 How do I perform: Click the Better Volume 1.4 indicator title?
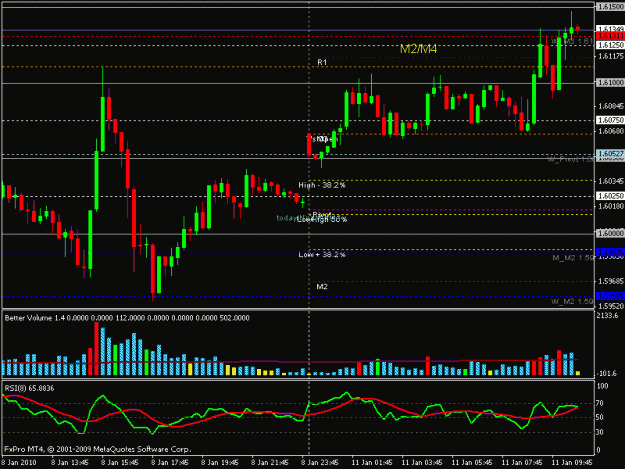point(127,318)
